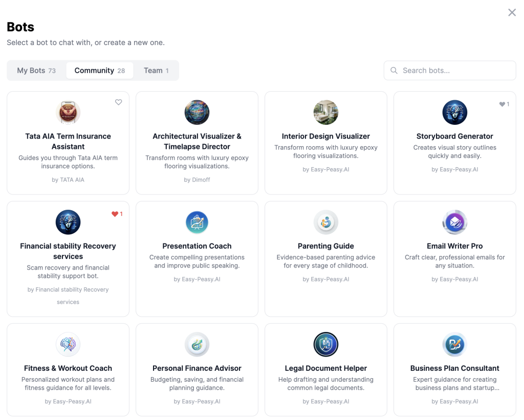Unlike the Financial stability Recovery services bot
The height and width of the screenshot is (420, 524).
pos(115,214)
